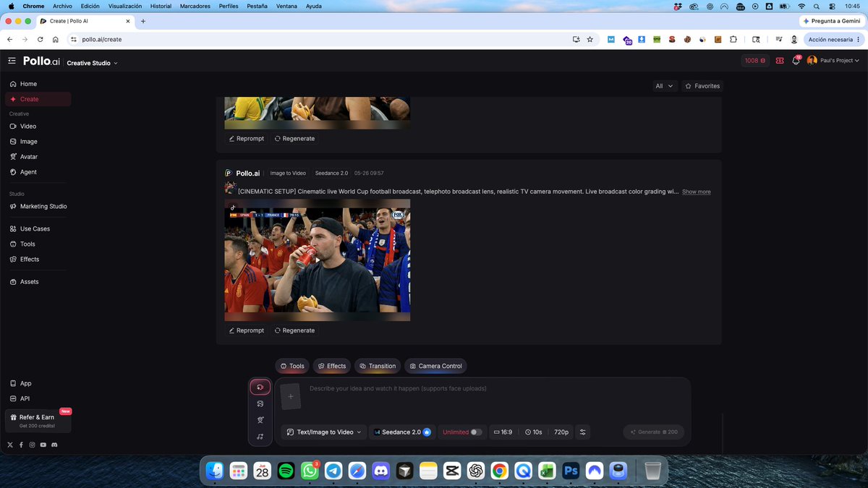The height and width of the screenshot is (488, 868).
Task: Open the notifications bell
Action: point(796,61)
